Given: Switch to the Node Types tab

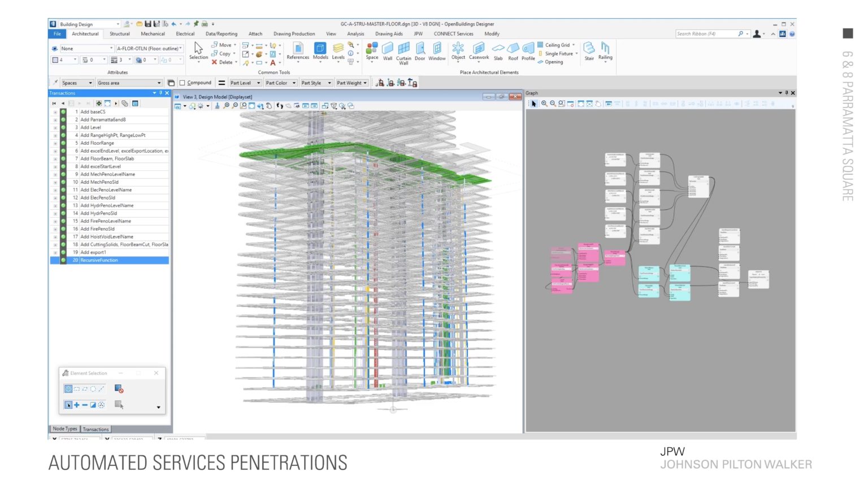Looking at the screenshot, I should coord(64,429).
